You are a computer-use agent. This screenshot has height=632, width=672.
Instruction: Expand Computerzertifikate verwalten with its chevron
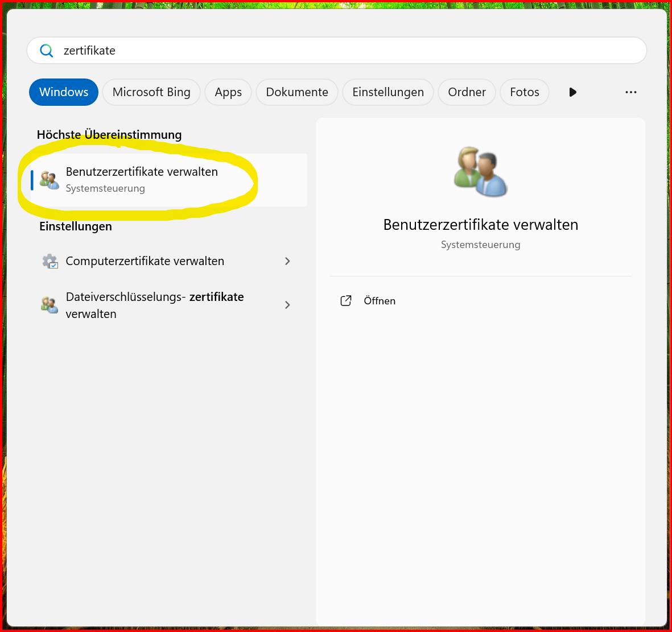(287, 261)
